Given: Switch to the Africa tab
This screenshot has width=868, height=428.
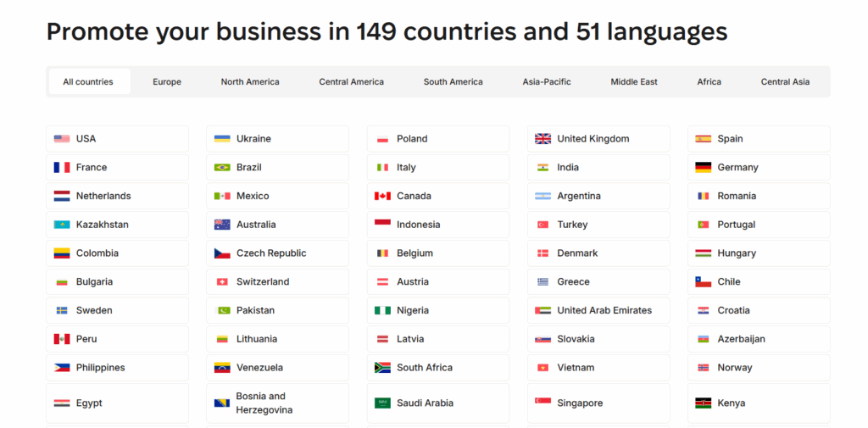Looking at the screenshot, I should [709, 82].
